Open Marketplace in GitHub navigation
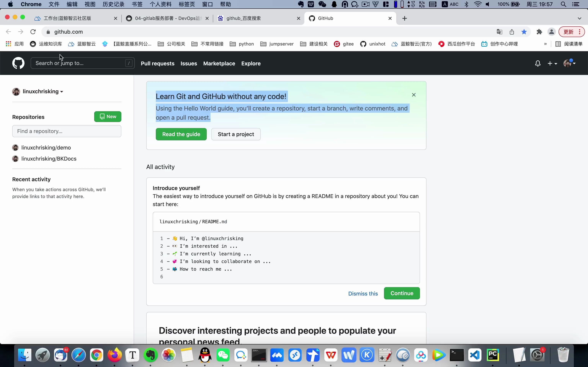588x367 pixels. coord(219,63)
